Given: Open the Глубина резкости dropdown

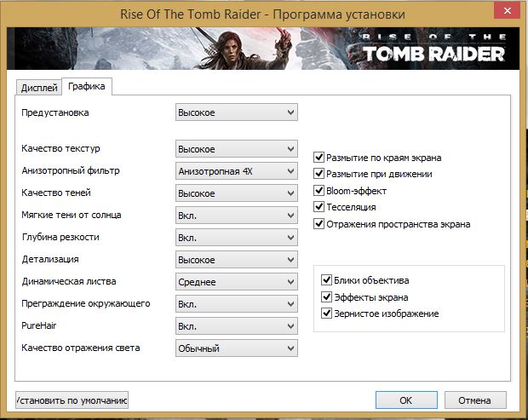Looking at the screenshot, I should pos(237,238).
